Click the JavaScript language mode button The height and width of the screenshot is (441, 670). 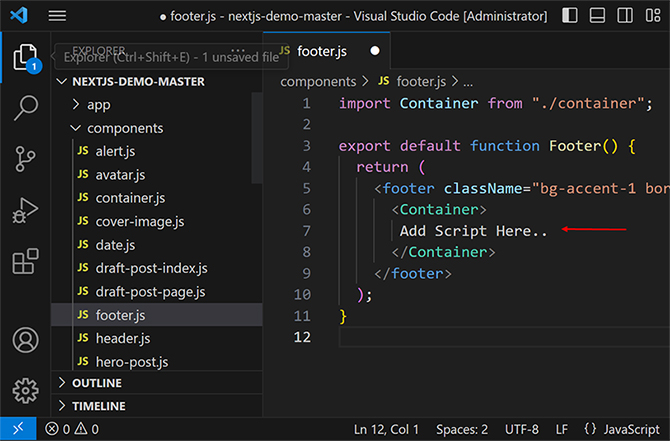[x=619, y=429]
